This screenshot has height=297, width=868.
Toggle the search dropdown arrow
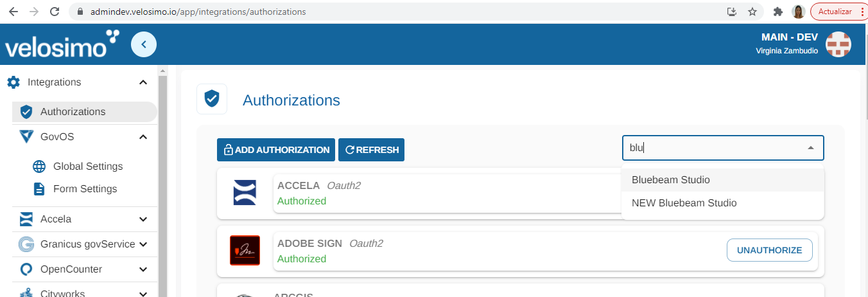click(x=811, y=148)
